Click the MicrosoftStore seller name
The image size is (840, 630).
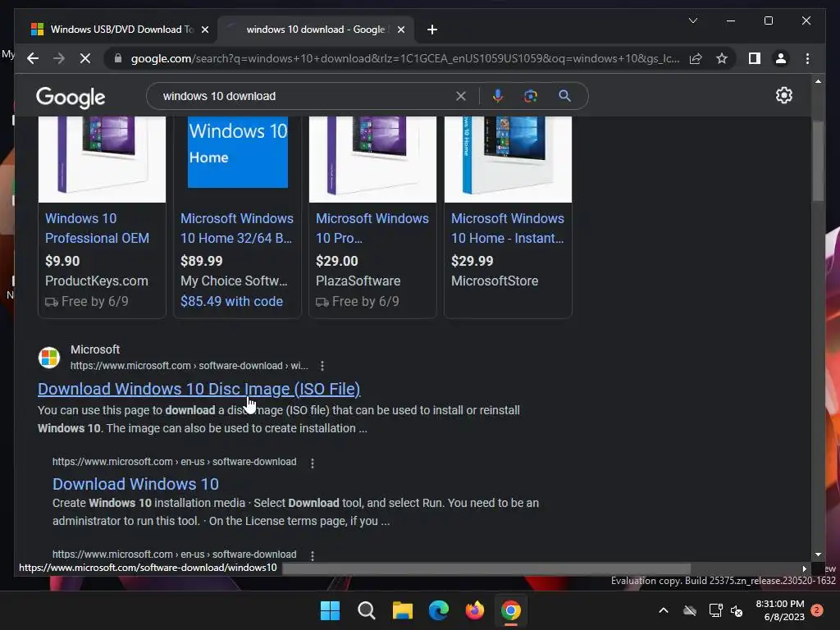point(495,281)
